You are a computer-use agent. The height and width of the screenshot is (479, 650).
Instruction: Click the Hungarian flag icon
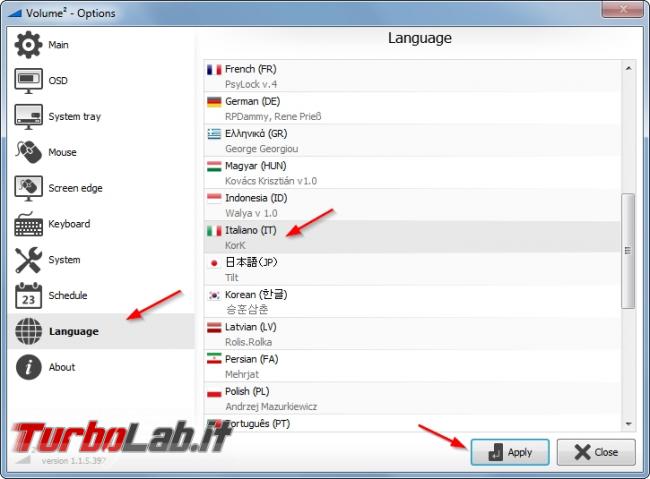click(214, 166)
